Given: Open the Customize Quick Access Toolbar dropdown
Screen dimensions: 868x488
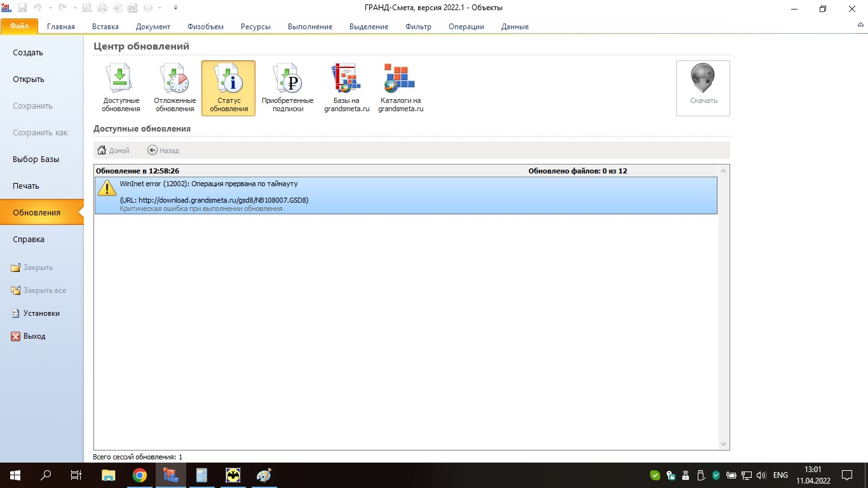Looking at the screenshot, I should (x=175, y=8).
